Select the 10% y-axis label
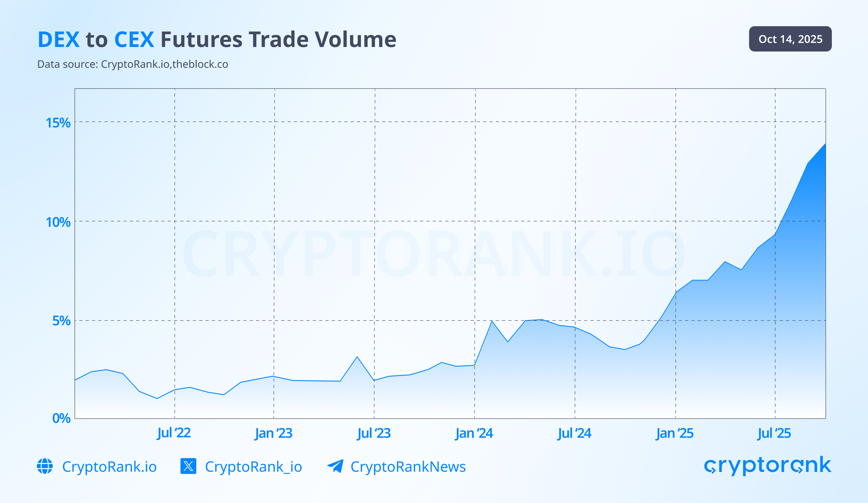The width and height of the screenshot is (868, 503). coord(58,222)
